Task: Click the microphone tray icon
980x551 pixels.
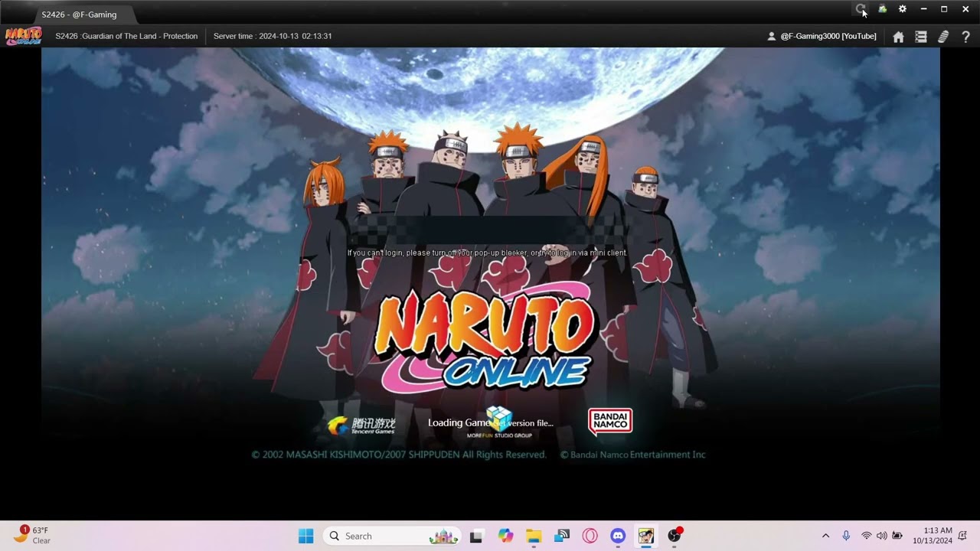Action: point(846,536)
